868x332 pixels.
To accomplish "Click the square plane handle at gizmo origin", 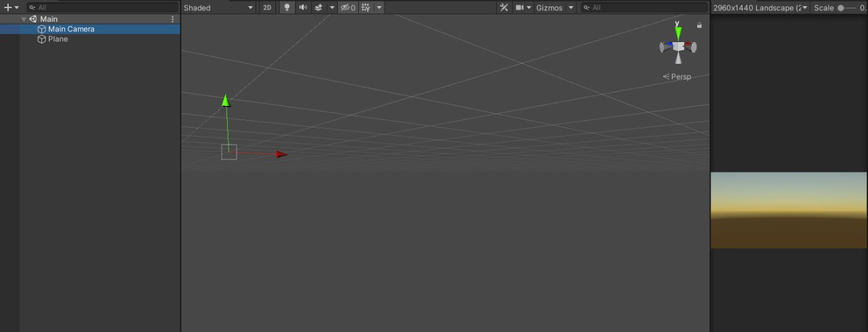I will 229,152.
